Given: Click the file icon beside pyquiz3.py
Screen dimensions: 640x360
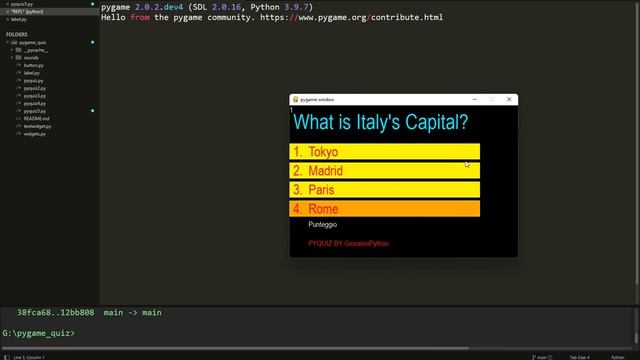Looking at the screenshot, I should [x=18, y=96].
